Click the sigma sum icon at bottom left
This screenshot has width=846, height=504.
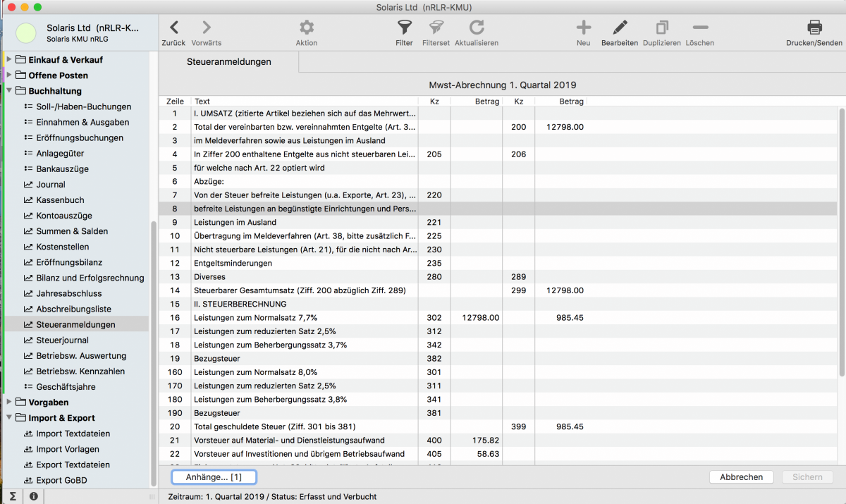pos(13,496)
